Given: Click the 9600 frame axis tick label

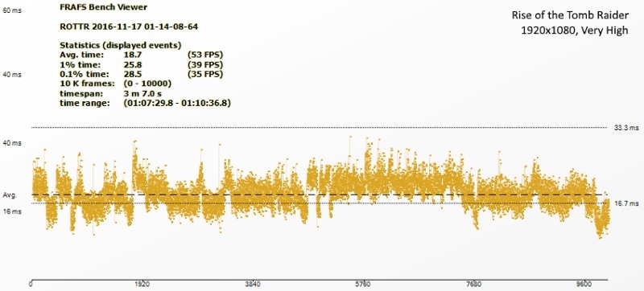Looking at the screenshot, I should (584, 284).
